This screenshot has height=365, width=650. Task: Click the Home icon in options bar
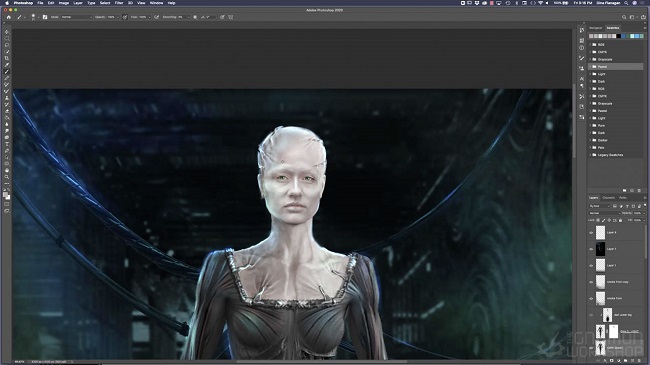(x=8, y=17)
